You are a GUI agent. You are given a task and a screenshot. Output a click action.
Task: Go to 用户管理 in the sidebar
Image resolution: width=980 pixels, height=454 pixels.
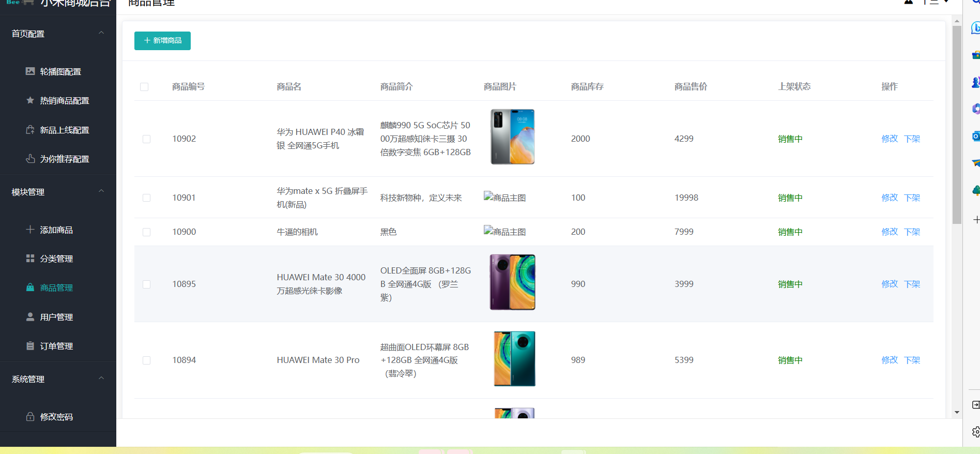point(57,317)
